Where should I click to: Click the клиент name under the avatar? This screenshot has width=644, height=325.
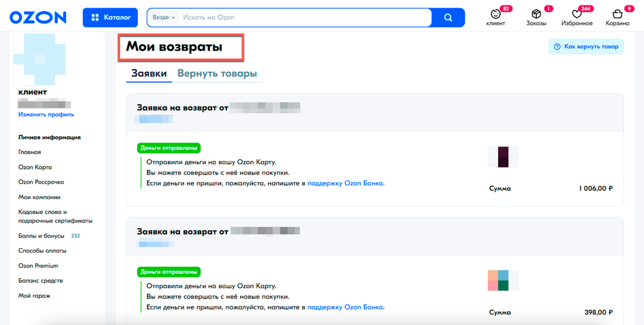33,92
